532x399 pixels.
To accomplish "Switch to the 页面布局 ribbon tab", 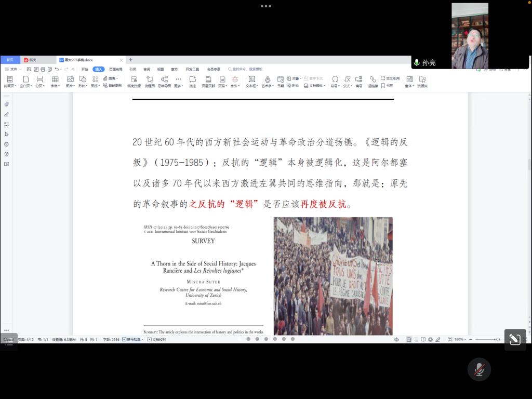I will click(x=115, y=69).
